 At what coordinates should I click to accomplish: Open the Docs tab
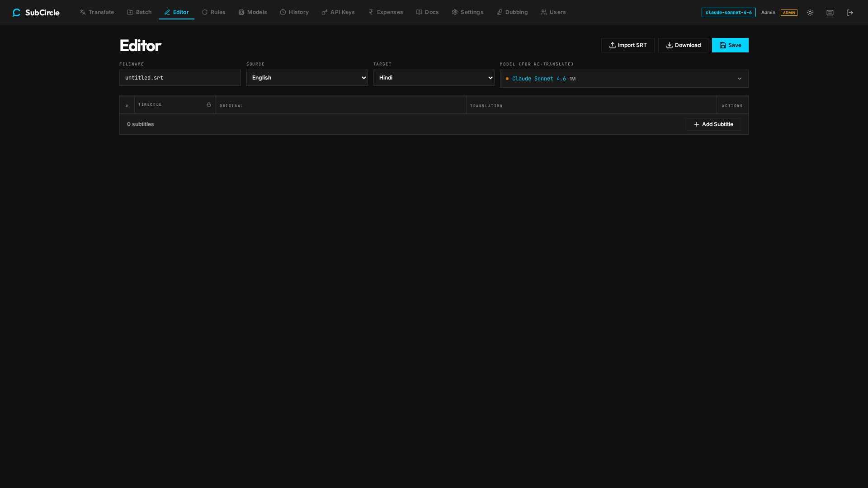(x=427, y=12)
